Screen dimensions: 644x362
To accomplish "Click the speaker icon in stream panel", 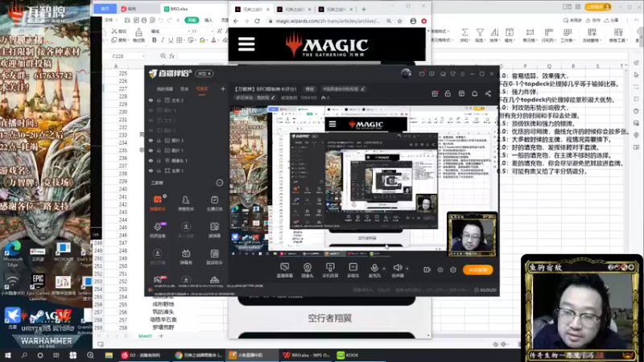I will click(397, 268).
